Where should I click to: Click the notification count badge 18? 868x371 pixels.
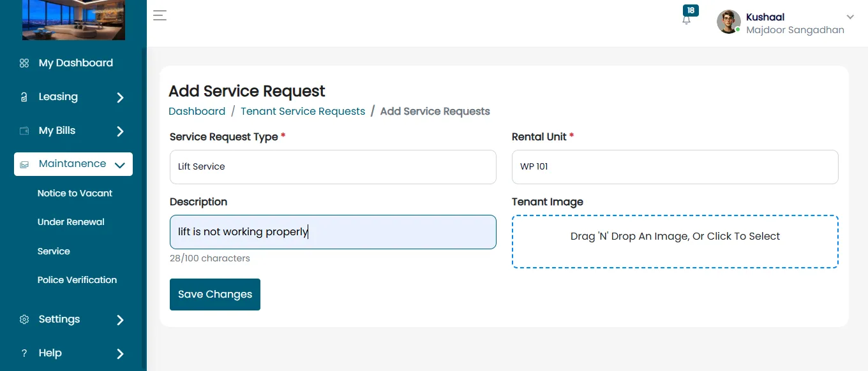[x=691, y=10]
